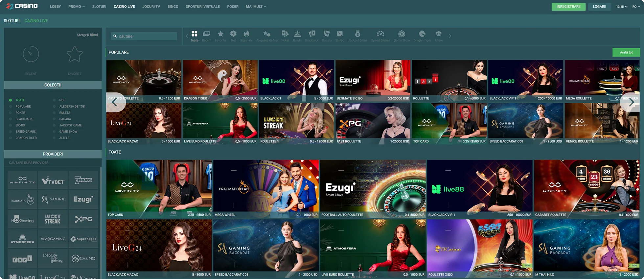The image size is (644, 279).
Task: Filter by Ezugi provider logo
Action: [x=83, y=200]
